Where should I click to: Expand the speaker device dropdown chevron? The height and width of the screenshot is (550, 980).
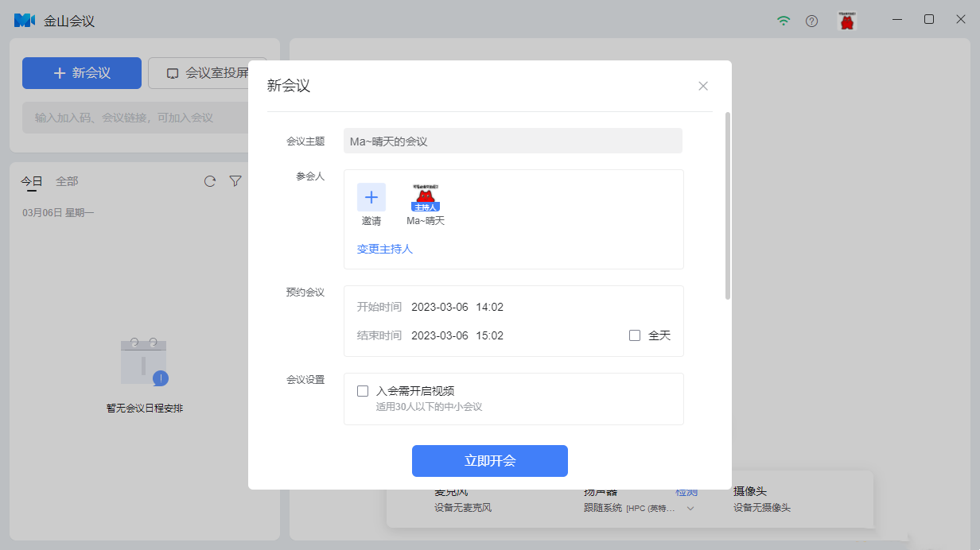690,508
